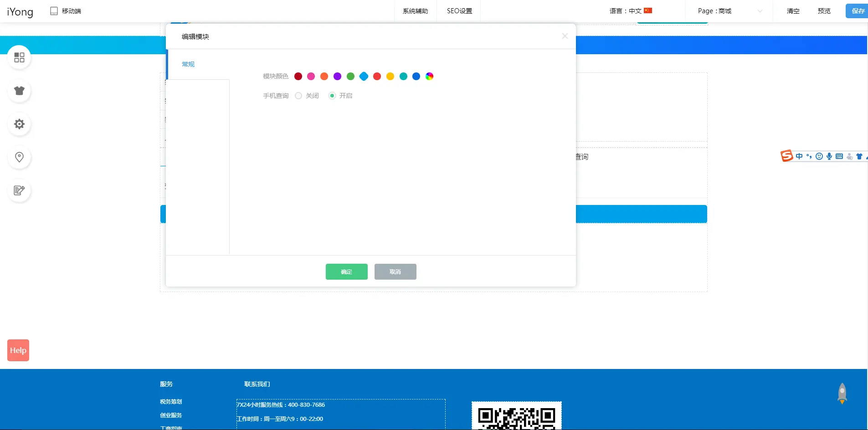
Task: Click the green 确定 button
Action: [346, 271]
